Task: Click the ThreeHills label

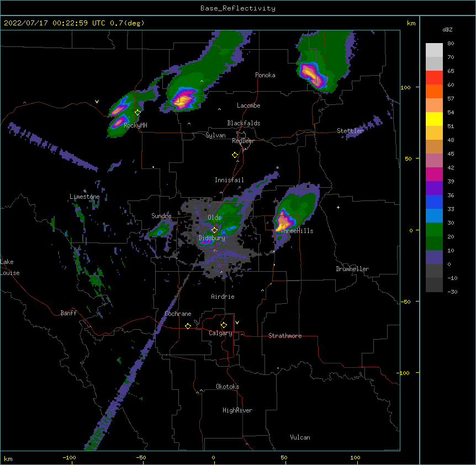Action: coord(297,231)
